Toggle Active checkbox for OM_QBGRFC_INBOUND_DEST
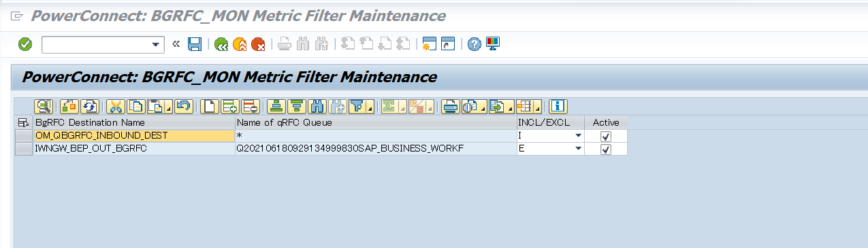 (x=606, y=136)
